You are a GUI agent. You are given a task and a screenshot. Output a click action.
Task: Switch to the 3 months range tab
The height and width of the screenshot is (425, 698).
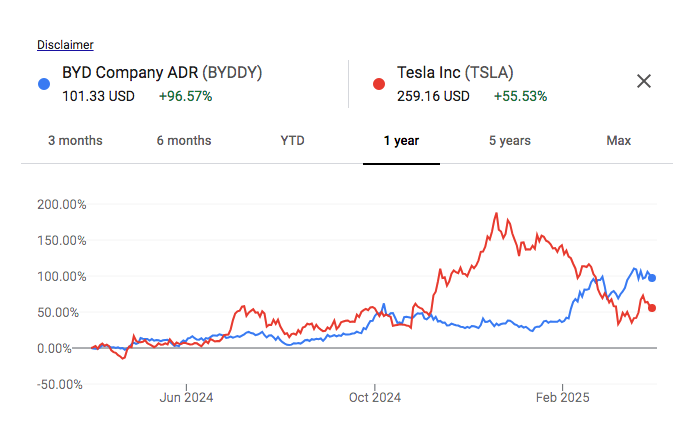[x=75, y=141]
